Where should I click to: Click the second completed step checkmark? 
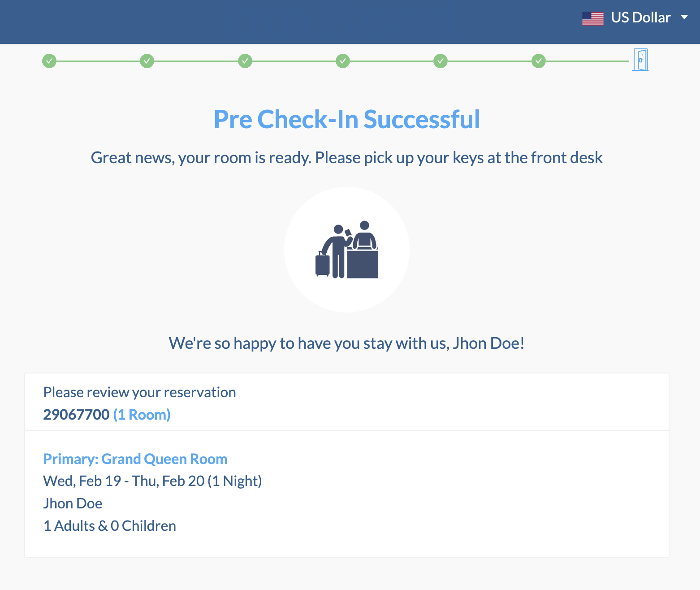coord(147,61)
